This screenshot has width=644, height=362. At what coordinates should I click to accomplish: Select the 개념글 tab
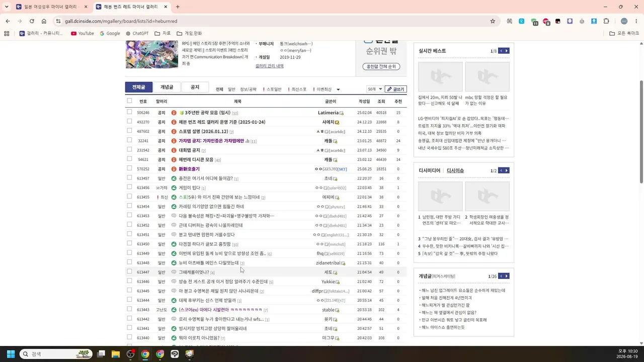(x=167, y=87)
